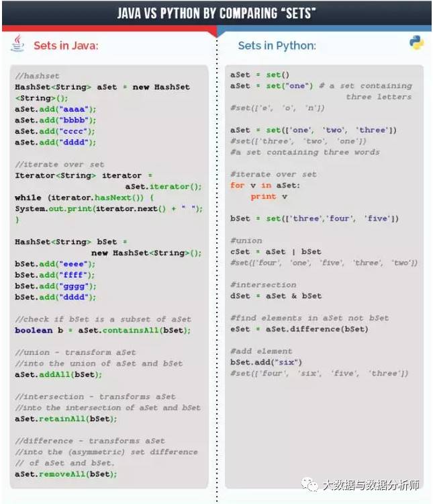
Task: Click the WeChat watermark logo icon
Action: click(x=309, y=485)
